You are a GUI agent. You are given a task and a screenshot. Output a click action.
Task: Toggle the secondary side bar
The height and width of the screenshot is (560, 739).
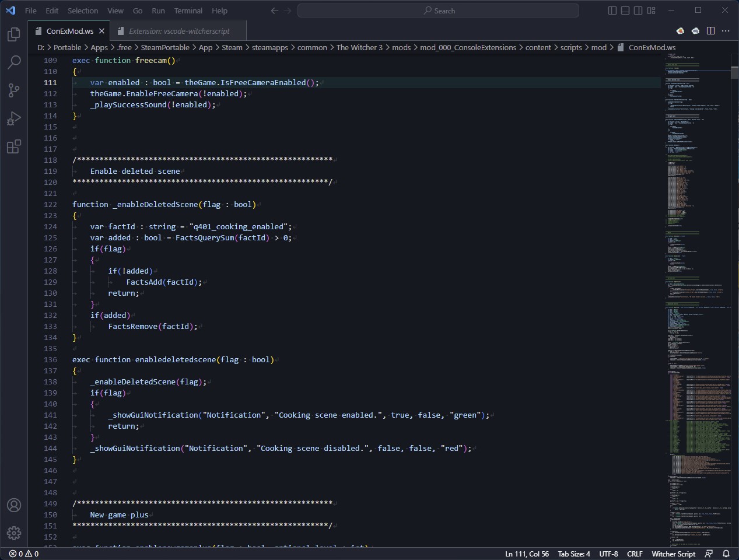click(x=638, y=10)
